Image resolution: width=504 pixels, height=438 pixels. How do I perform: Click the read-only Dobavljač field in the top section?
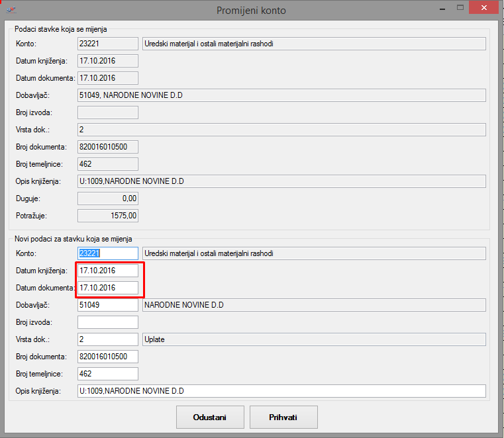tap(281, 95)
